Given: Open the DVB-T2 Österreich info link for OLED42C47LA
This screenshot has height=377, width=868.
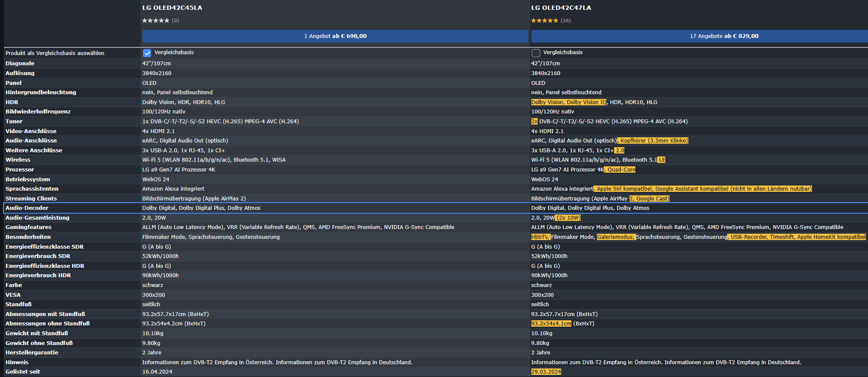Looking at the screenshot, I should point(596,362).
